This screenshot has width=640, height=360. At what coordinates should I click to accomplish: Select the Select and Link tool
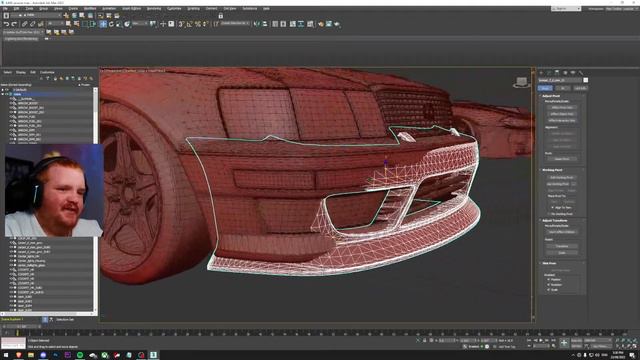(x=24, y=24)
